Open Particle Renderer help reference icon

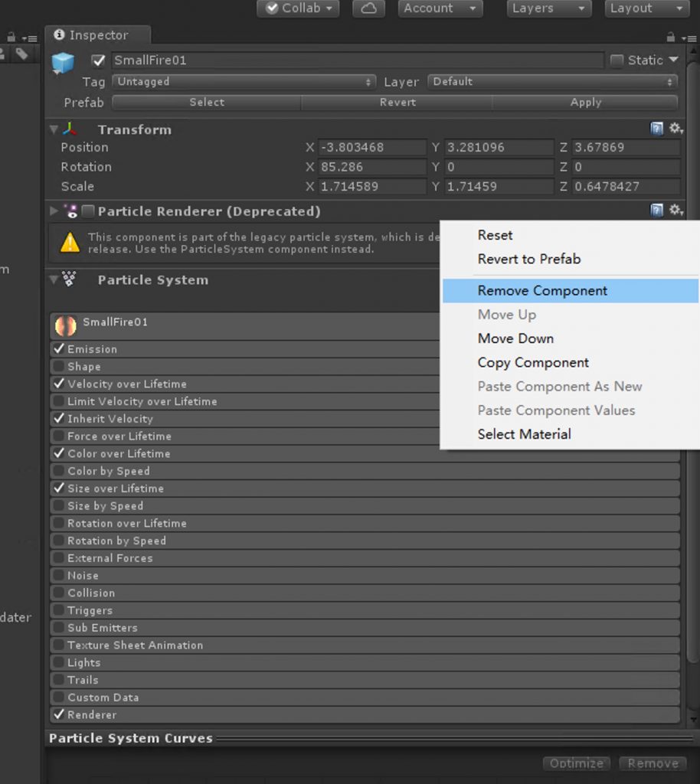656,211
